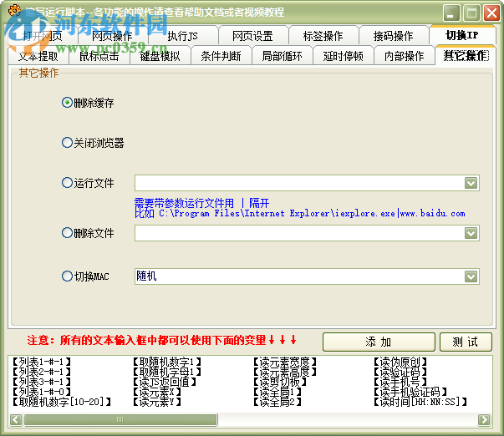Click the variable list's right scroll arrow
Screen dimensions: 504x436
[x=484, y=419]
